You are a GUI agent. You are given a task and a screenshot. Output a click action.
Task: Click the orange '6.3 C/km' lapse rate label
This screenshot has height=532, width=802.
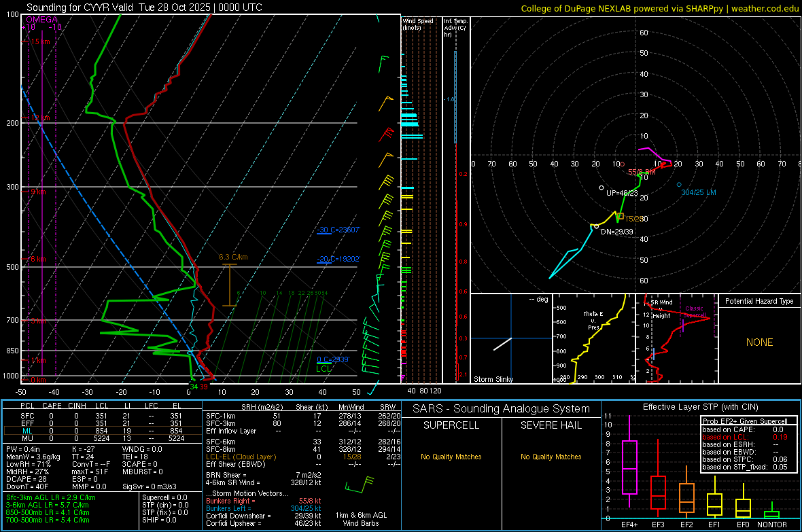[x=233, y=257]
